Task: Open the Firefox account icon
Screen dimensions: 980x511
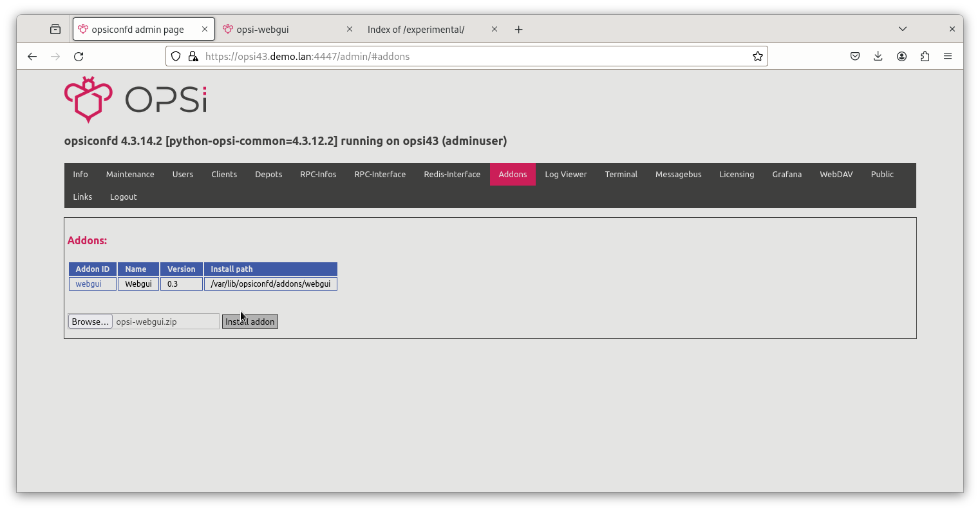Action: pyautogui.click(x=902, y=57)
